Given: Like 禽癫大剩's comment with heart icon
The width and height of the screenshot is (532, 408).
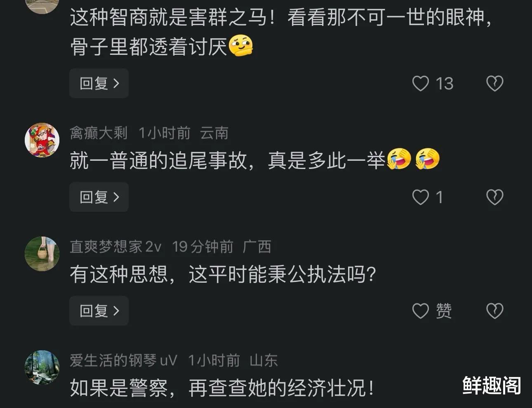Looking at the screenshot, I should pos(421,197).
